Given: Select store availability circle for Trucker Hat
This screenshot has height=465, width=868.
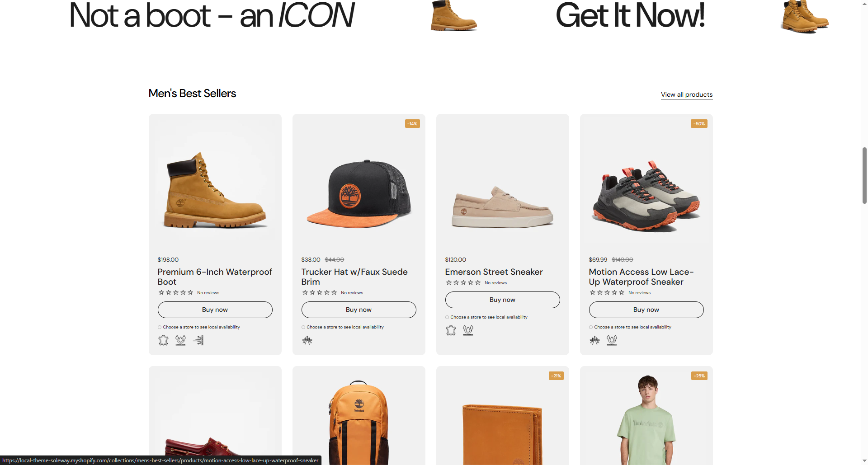Looking at the screenshot, I should tap(303, 327).
